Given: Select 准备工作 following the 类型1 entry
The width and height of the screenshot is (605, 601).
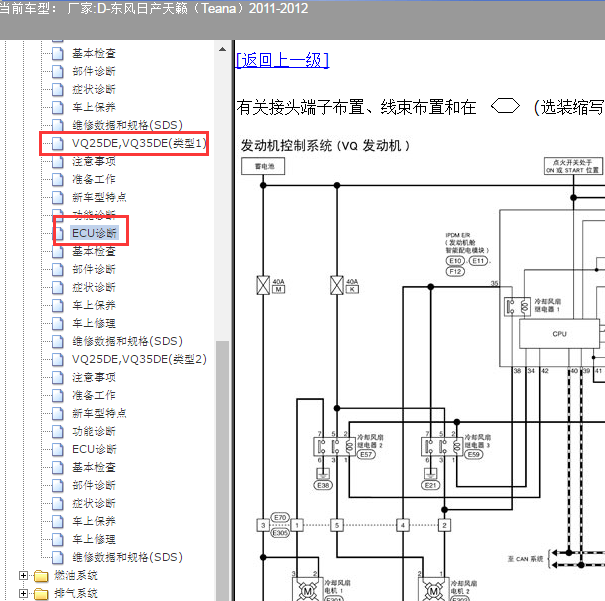Looking at the screenshot, I should point(94,179).
